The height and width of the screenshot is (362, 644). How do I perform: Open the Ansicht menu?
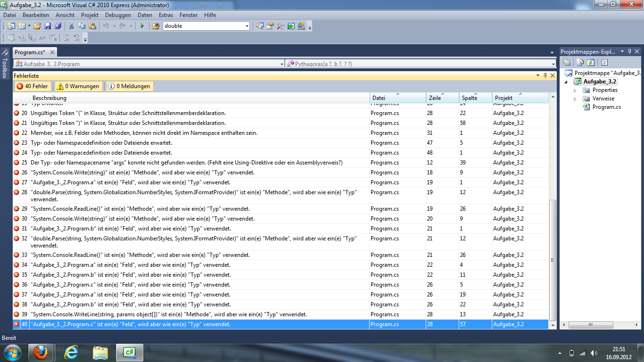point(65,15)
